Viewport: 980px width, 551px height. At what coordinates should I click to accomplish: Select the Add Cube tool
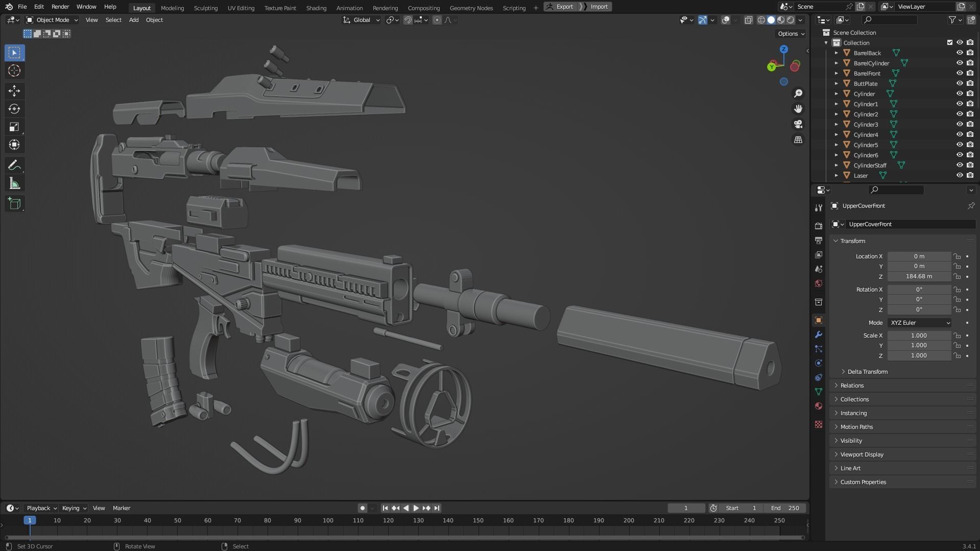click(14, 204)
